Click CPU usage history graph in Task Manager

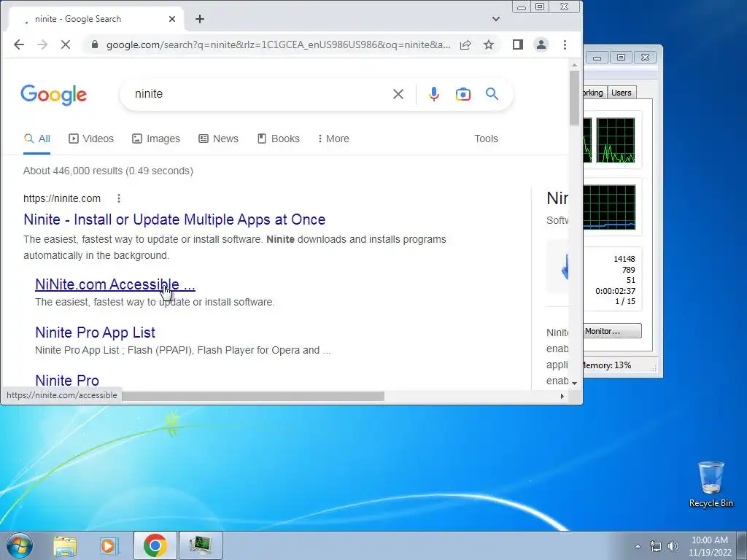point(616,140)
